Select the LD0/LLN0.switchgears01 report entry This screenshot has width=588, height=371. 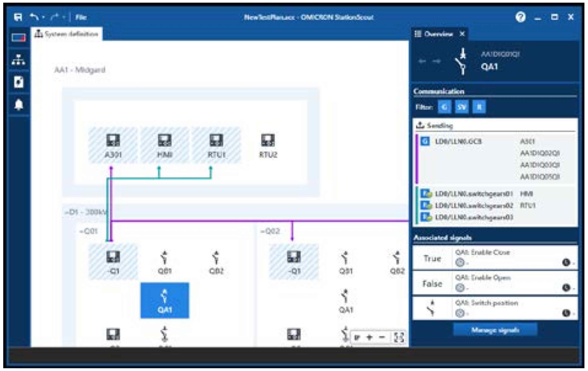point(474,194)
